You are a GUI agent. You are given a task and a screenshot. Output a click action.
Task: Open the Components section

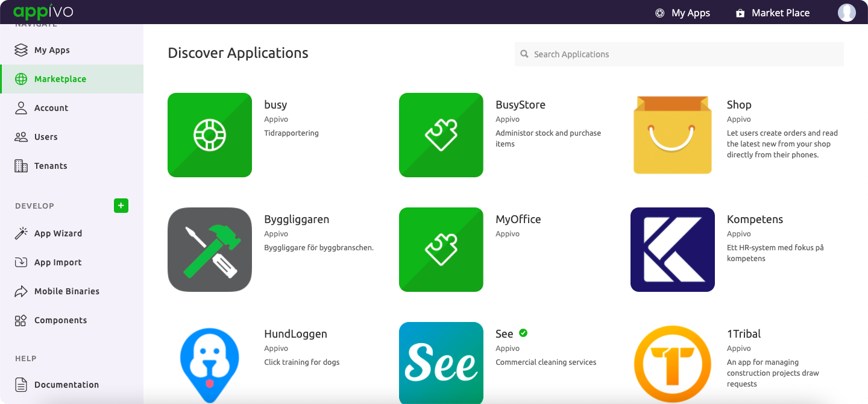coord(22,320)
